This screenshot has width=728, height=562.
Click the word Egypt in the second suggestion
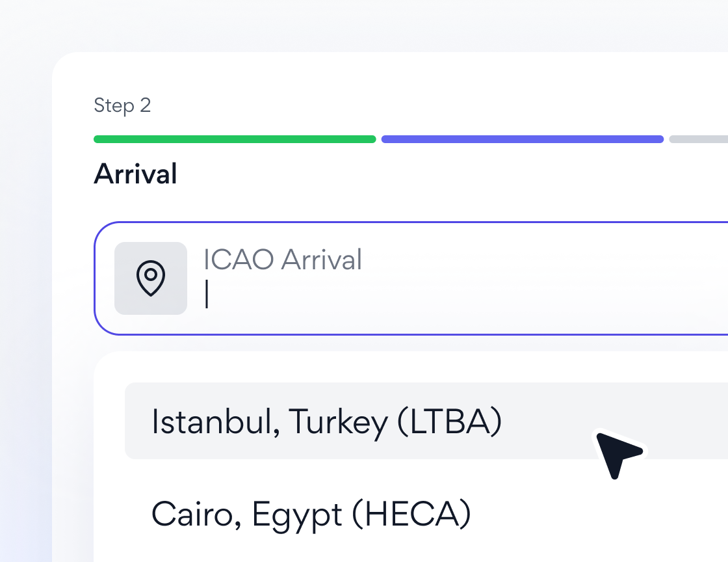[x=297, y=515]
